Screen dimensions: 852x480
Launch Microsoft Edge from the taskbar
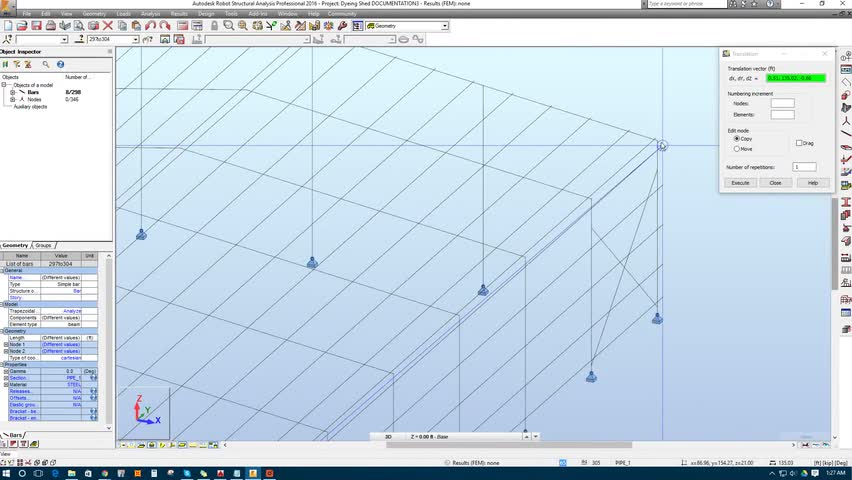coord(55,473)
